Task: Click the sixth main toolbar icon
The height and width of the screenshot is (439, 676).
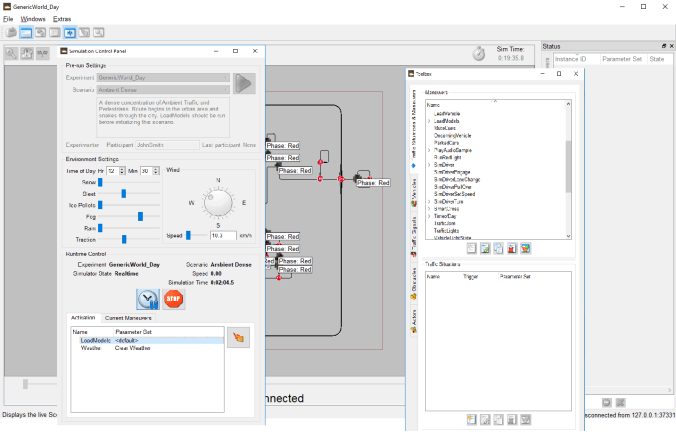Action: coord(84,32)
